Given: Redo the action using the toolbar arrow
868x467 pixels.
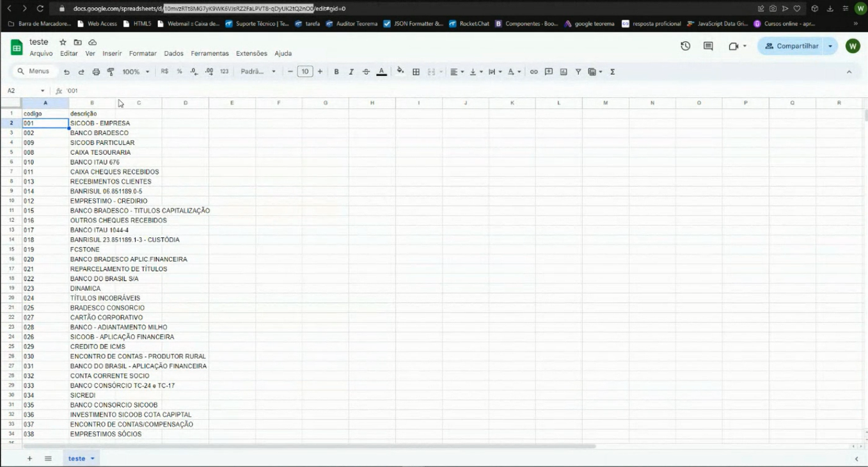Looking at the screenshot, I should tap(81, 72).
